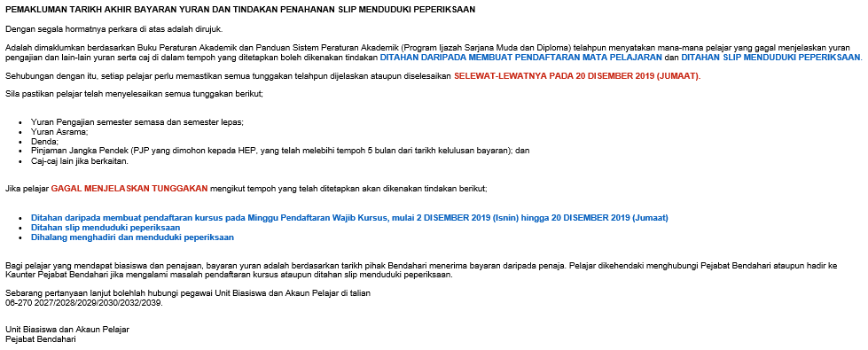Click blue text 'DITAHAN DARIPADA MEMBUAT PENDAFTARAN MATA PELAJARAN'
868x350 pixels.
tap(521, 57)
